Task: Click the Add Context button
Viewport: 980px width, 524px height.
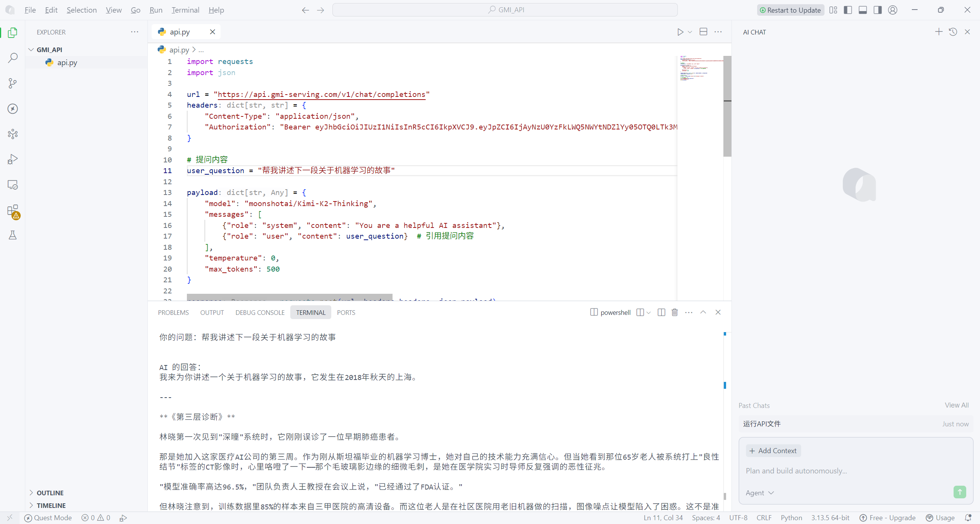Action: [773, 451]
